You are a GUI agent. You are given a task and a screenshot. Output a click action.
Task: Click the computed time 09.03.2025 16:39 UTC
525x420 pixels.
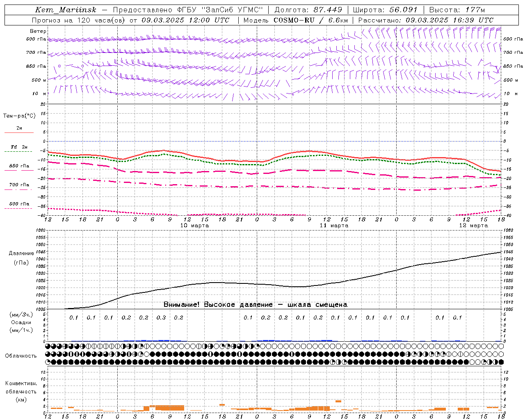450,20
